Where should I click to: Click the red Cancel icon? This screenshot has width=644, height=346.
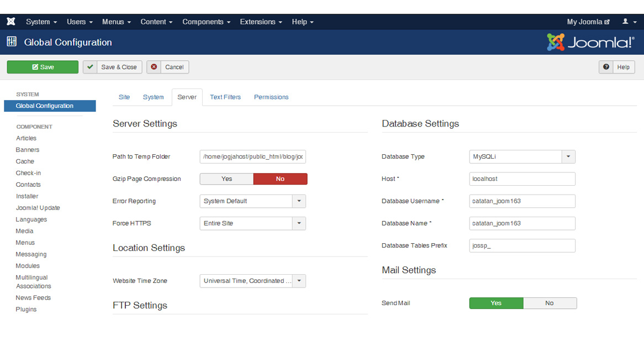tap(154, 67)
